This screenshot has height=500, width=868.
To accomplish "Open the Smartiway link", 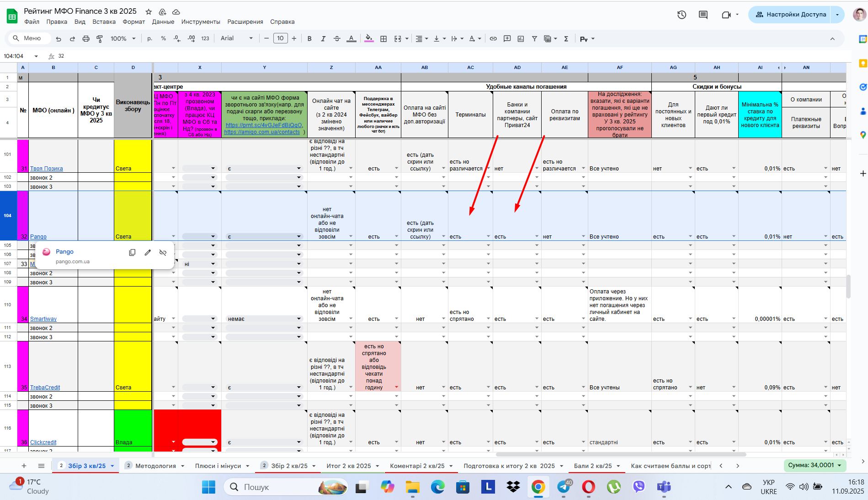I will click(x=43, y=319).
